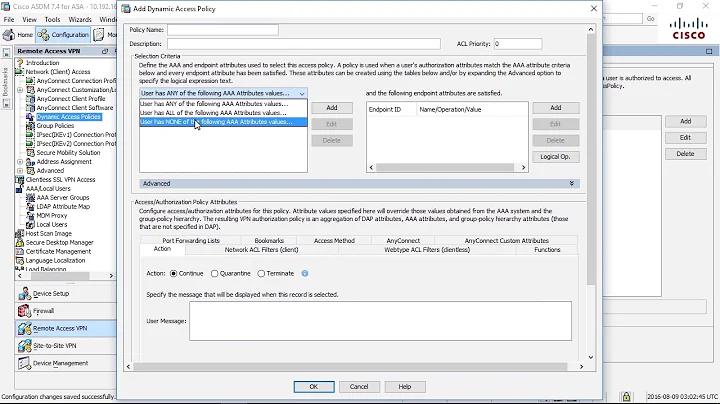Switch to Network ACL Filters (client) tab
Image resolution: width=720 pixels, height=404 pixels.
(261, 250)
